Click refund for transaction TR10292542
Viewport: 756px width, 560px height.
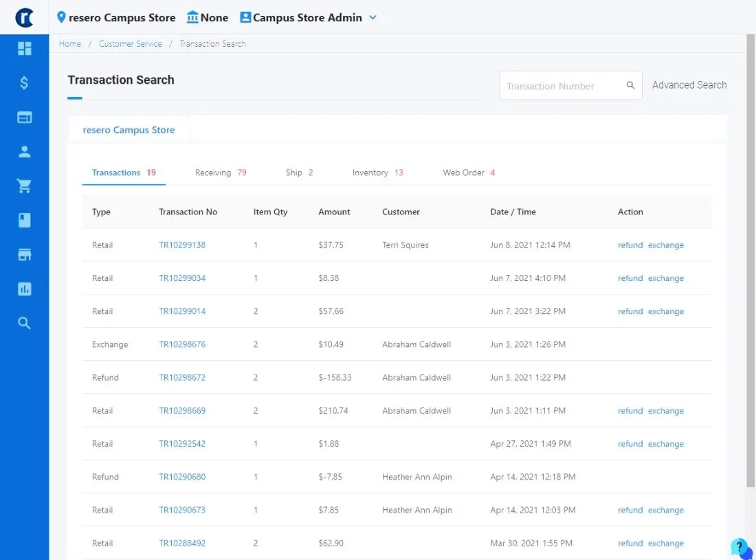pos(630,444)
